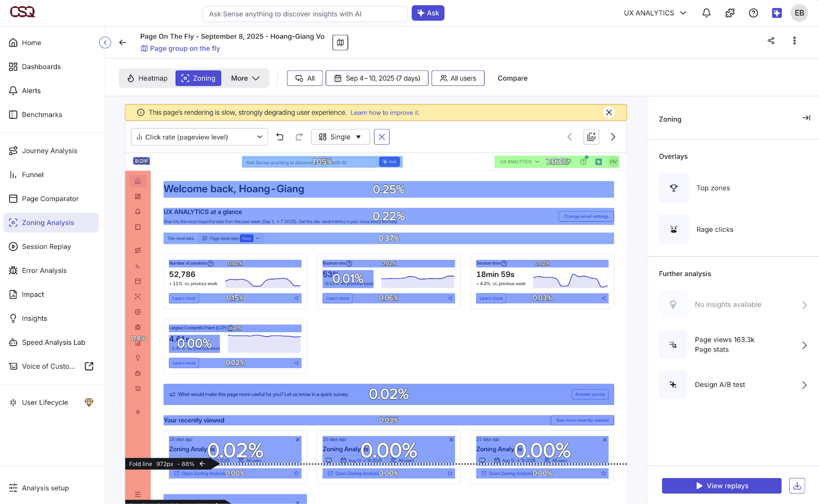
Task: Go to next snapshot arrow
Action: (x=613, y=137)
